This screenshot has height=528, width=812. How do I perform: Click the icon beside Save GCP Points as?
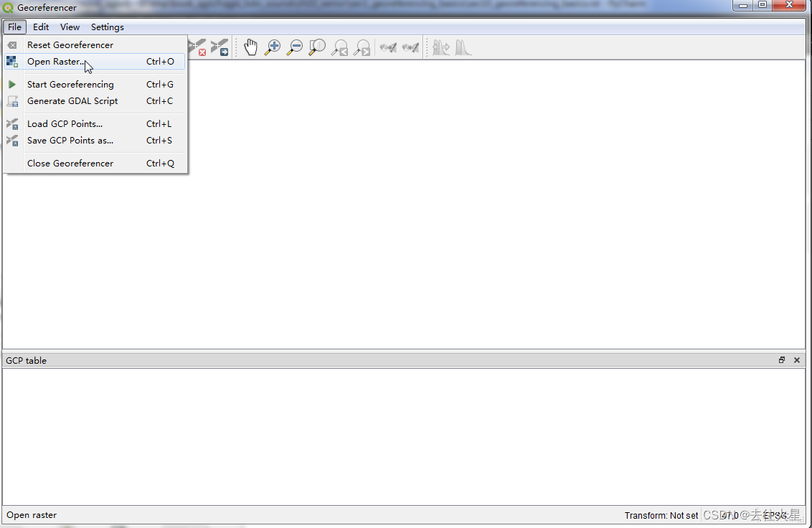[x=12, y=141]
